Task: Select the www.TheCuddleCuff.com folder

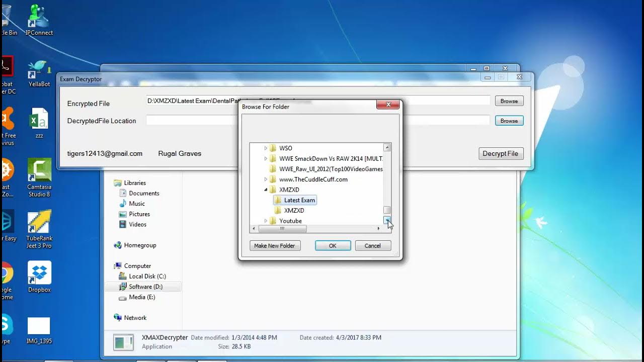Action: [x=313, y=179]
